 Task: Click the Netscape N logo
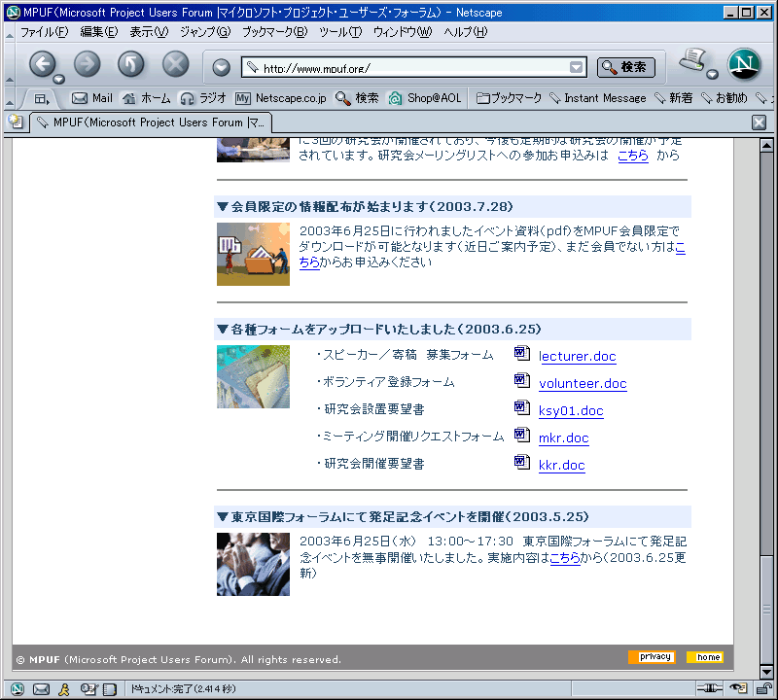[x=744, y=64]
